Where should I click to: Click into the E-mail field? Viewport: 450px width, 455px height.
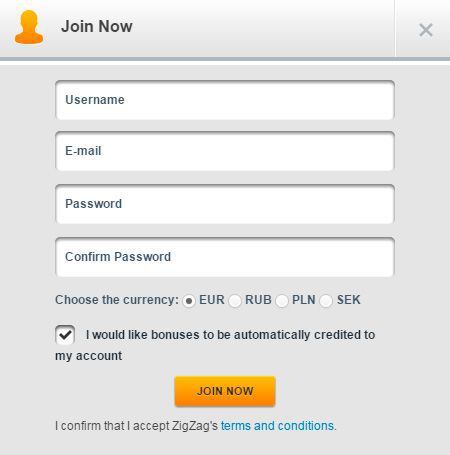click(x=225, y=151)
